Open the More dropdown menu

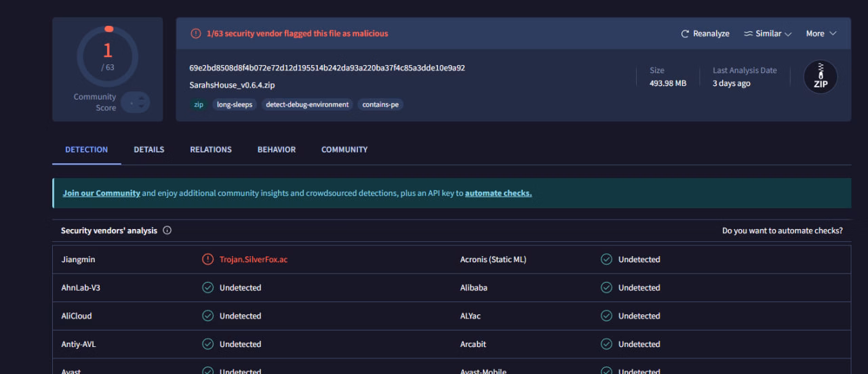click(821, 34)
